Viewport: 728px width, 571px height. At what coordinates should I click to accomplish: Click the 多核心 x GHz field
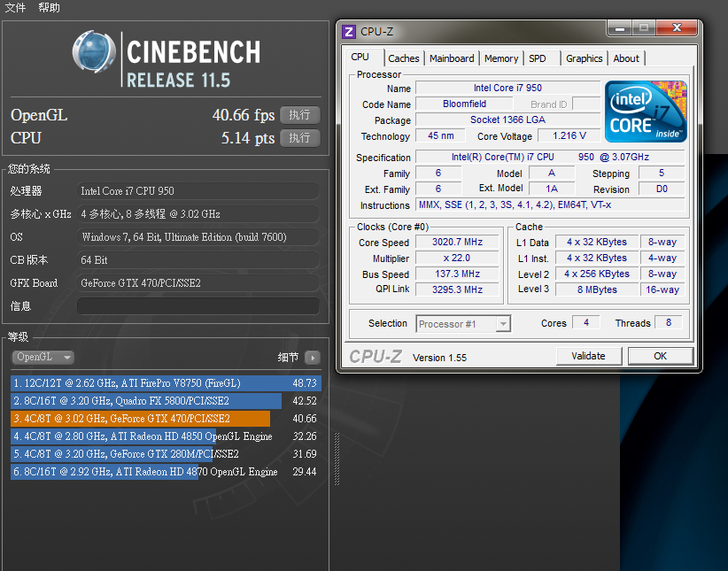pos(198,214)
